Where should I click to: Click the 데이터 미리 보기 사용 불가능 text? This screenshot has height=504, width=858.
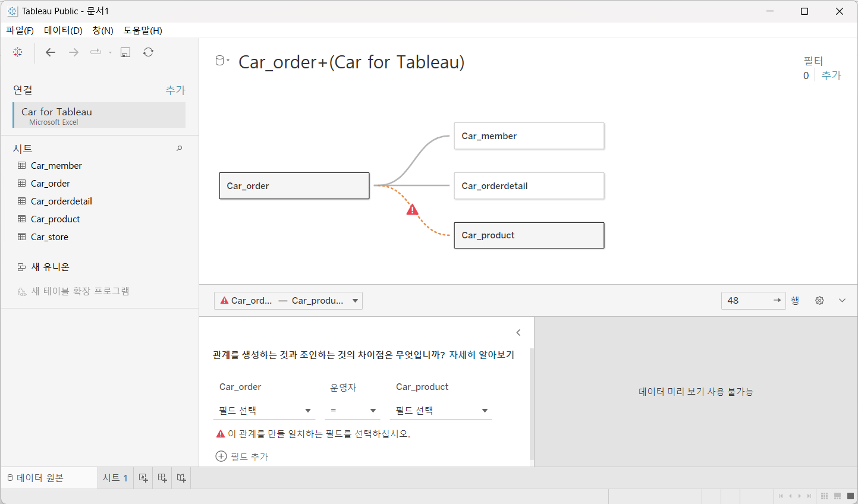pyautogui.click(x=696, y=392)
